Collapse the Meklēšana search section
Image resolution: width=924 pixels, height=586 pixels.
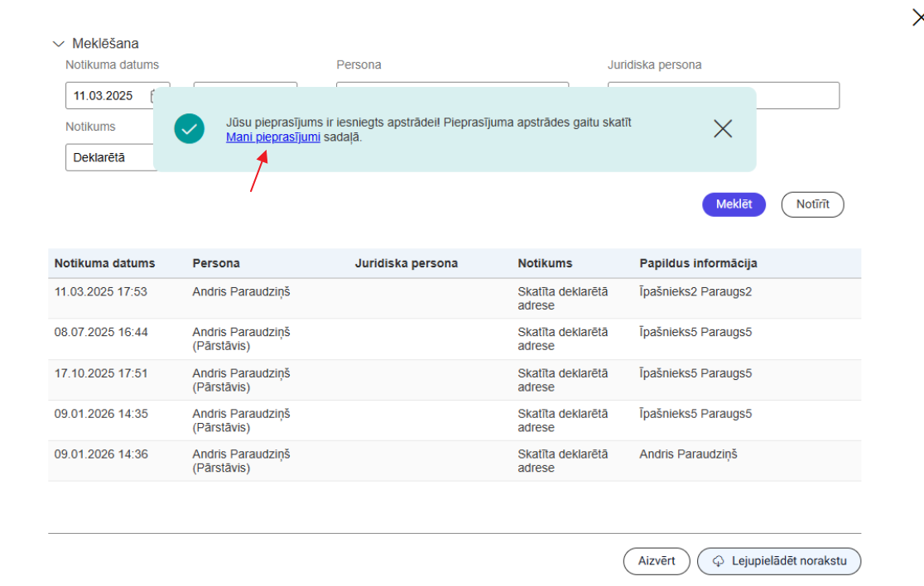point(58,43)
